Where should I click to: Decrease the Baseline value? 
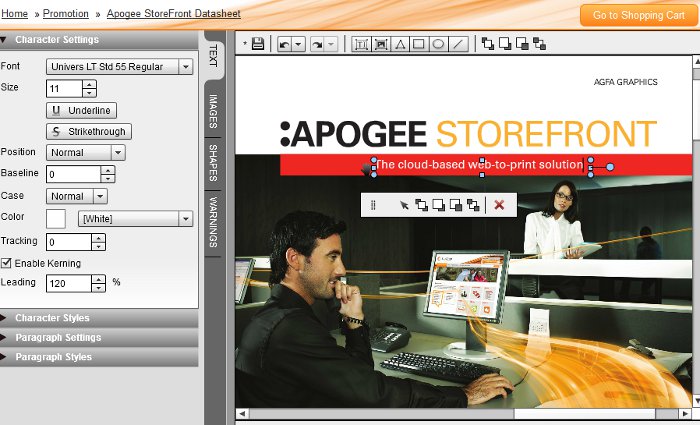[x=108, y=179]
